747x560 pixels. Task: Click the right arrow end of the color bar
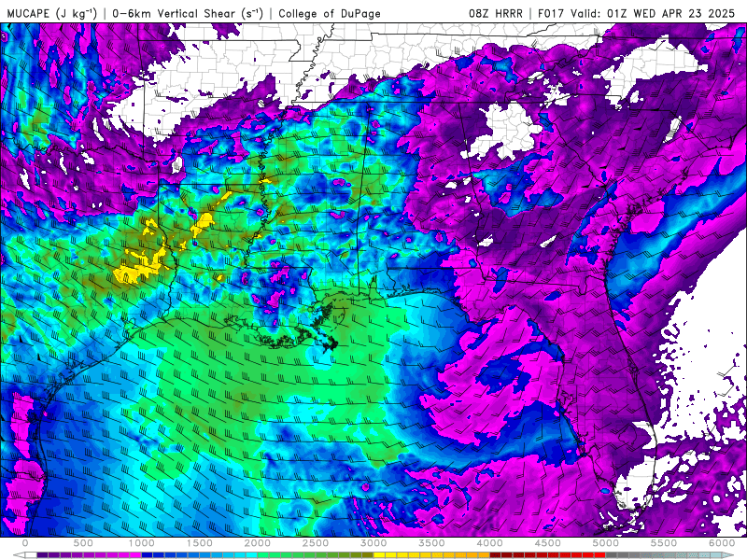pos(728,555)
